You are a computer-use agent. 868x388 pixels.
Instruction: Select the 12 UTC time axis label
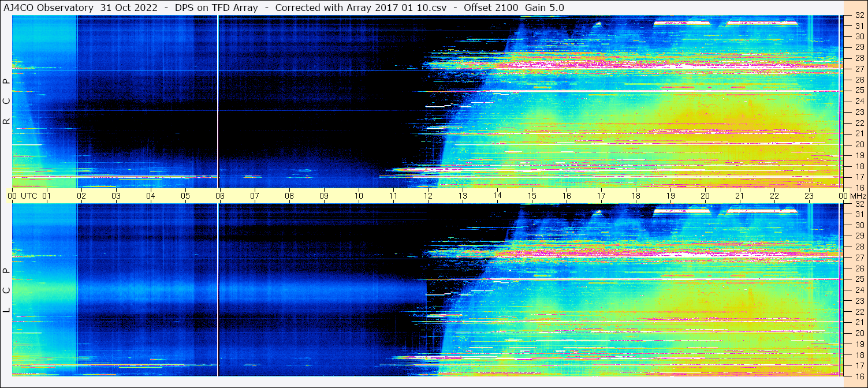[x=427, y=196]
